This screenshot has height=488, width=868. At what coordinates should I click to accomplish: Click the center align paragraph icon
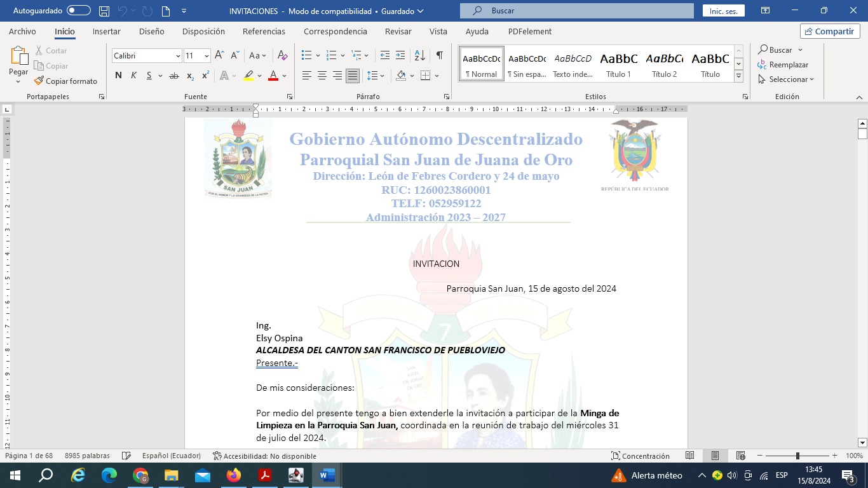pyautogui.click(x=322, y=76)
